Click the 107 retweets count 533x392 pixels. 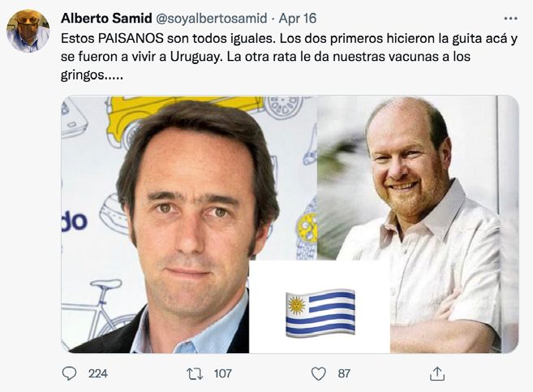click(222, 373)
